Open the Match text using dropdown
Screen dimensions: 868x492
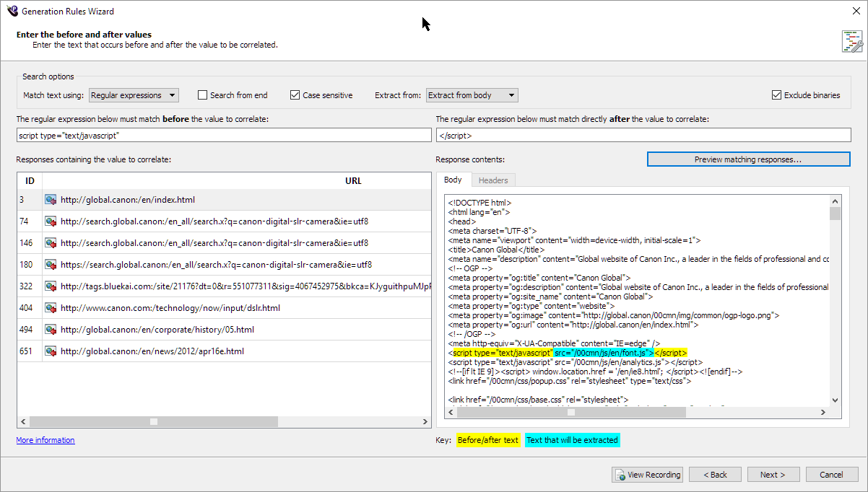point(134,95)
